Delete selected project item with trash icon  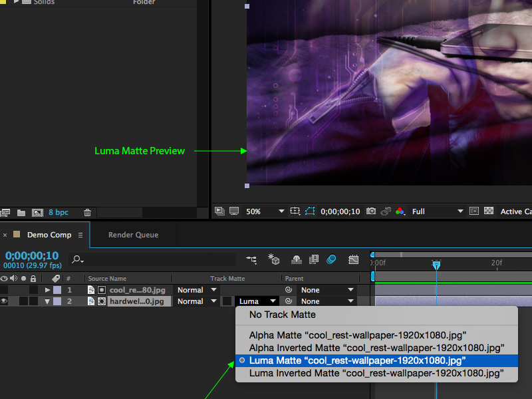coord(87,213)
